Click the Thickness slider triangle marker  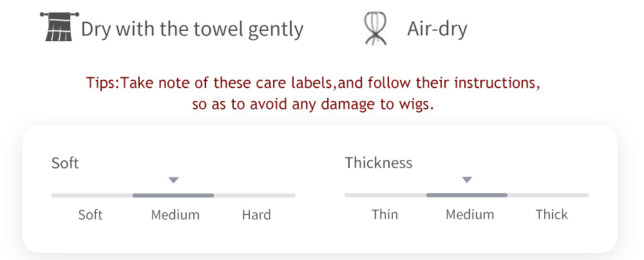(x=467, y=180)
